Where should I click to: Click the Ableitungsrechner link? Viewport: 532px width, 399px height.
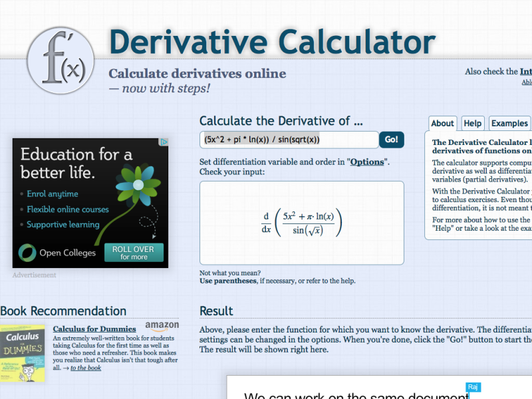pyautogui.click(x=527, y=82)
